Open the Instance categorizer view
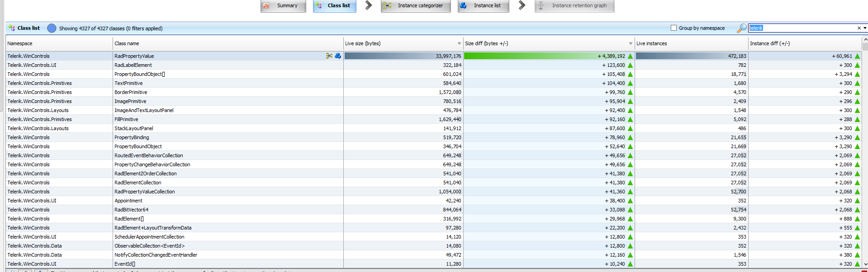Screen dimensions: 868x272 416,6
